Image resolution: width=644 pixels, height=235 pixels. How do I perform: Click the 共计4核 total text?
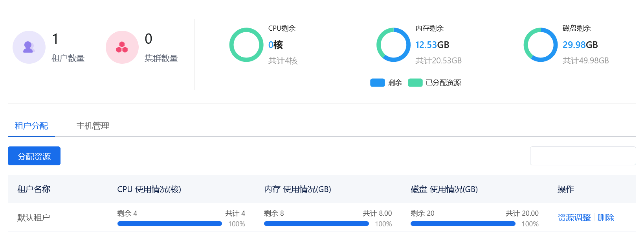tap(283, 61)
